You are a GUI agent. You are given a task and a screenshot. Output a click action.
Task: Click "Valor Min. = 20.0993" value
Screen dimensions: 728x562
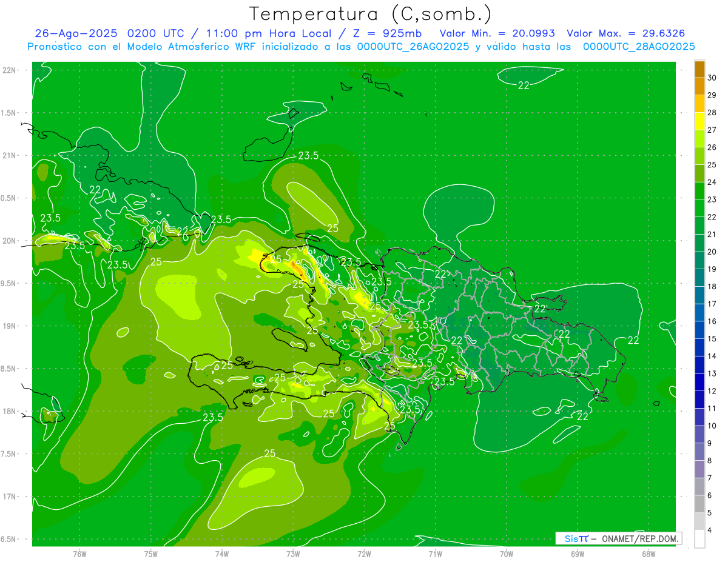[x=497, y=33]
